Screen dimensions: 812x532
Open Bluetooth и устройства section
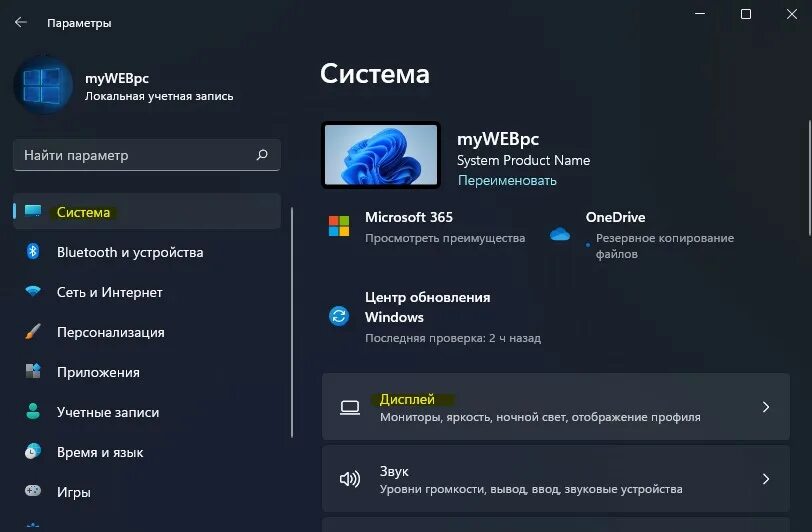click(x=147, y=252)
